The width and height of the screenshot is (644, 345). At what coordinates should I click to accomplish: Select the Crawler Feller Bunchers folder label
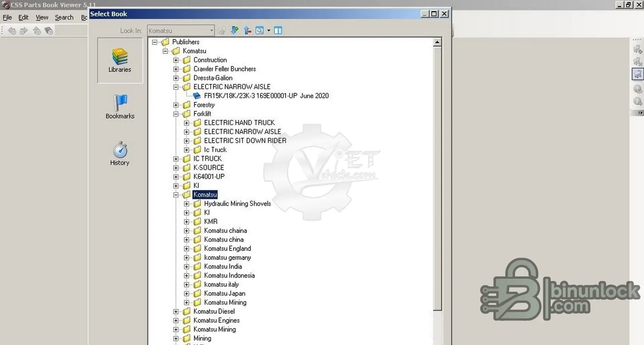pos(224,69)
